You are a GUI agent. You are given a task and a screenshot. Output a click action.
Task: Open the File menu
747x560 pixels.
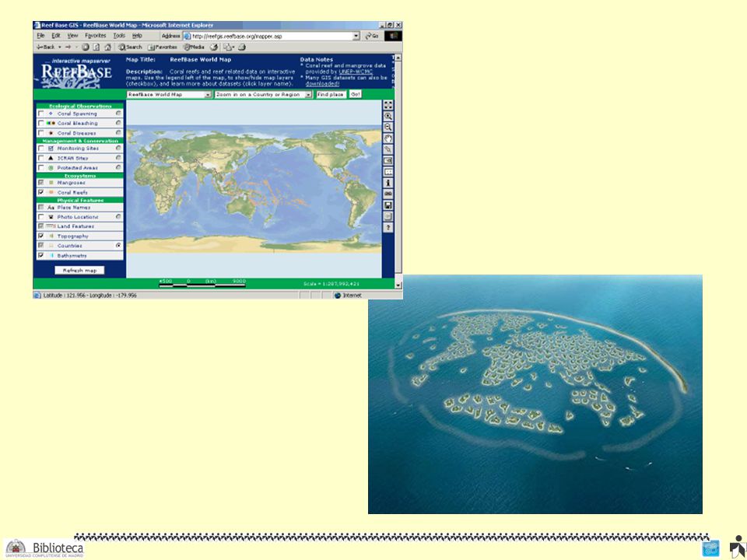pos(41,36)
